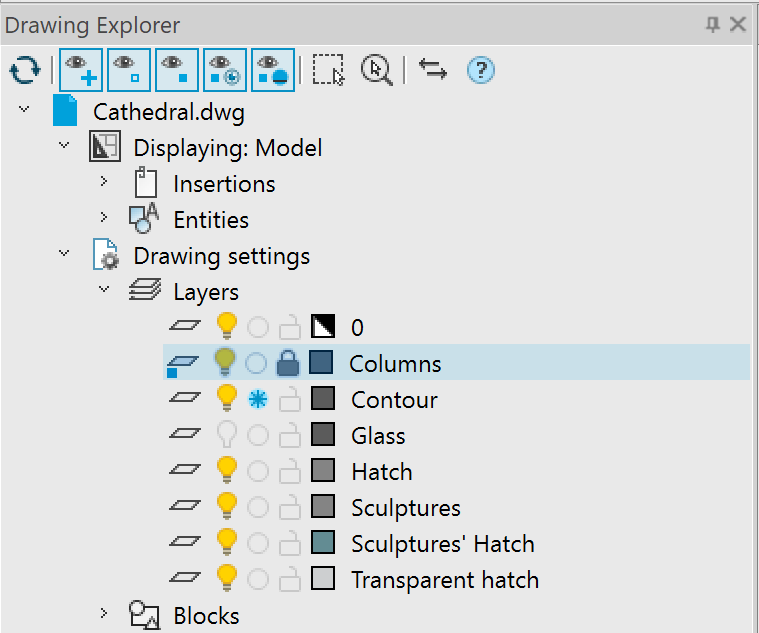Toggle freeze on the Sculptures layer
This screenshot has height=633, width=759.
point(258,508)
